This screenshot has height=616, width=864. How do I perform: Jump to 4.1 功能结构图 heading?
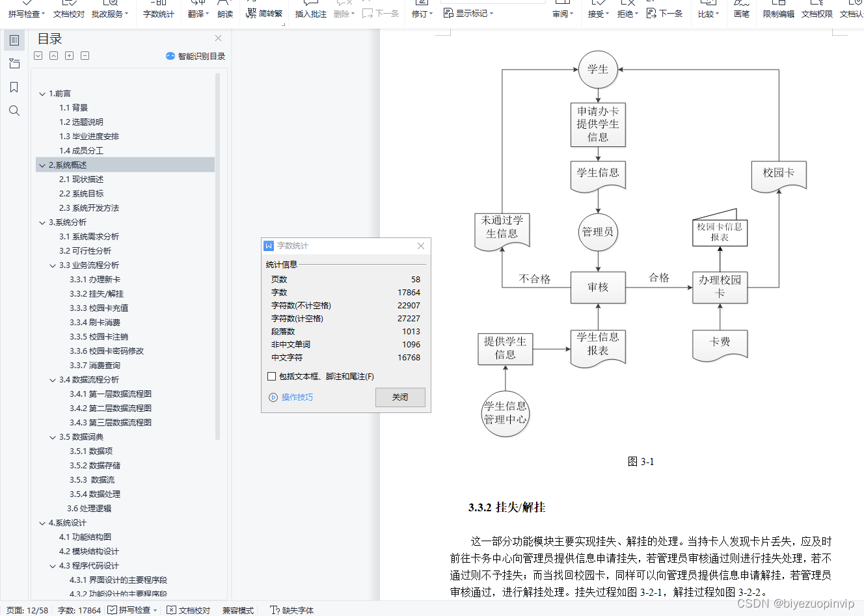click(x=85, y=537)
